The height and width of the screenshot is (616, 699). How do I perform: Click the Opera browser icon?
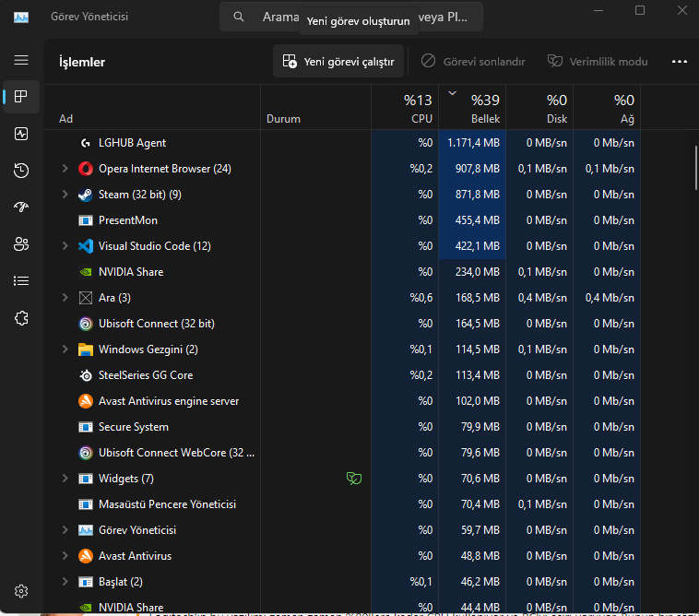click(85, 169)
